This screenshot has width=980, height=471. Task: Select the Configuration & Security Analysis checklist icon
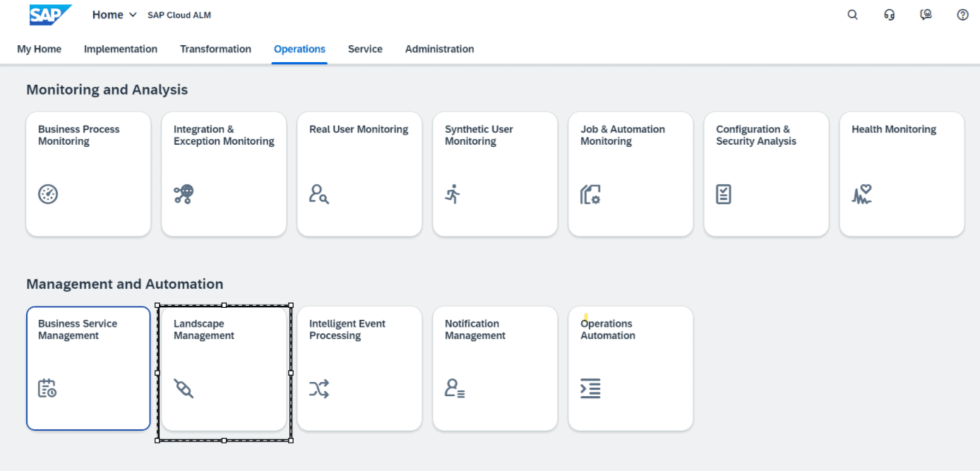pos(722,194)
